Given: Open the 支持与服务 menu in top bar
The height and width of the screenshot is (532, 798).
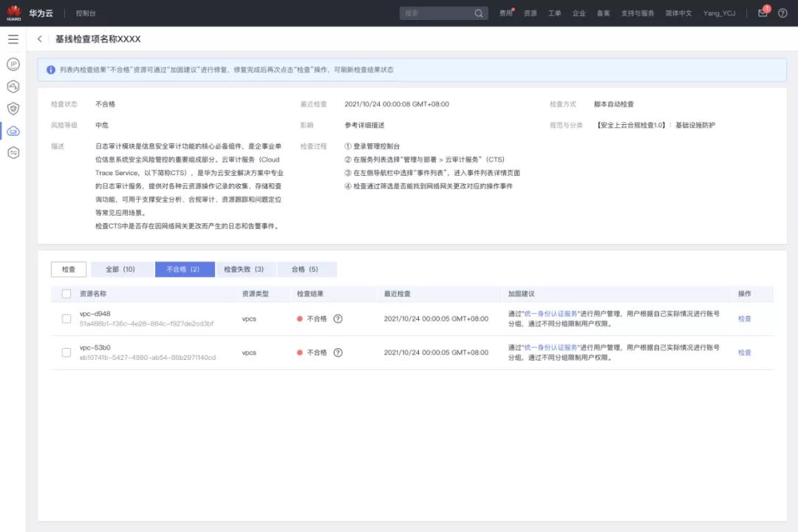Looking at the screenshot, I should [x=637, y=13].
